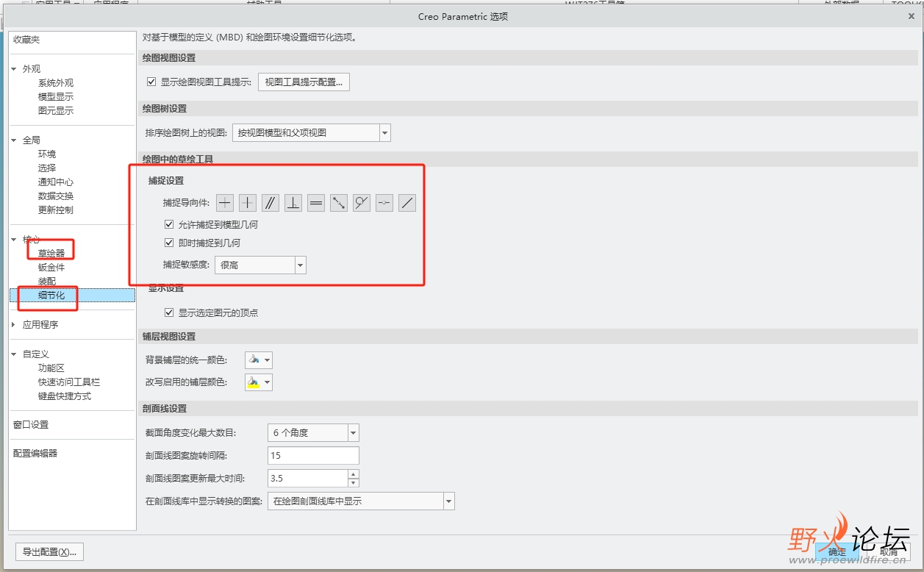Open 窗口设置 in the left panel
The height and width of the screenshot is (572, 924).
(x=31, y=425)
